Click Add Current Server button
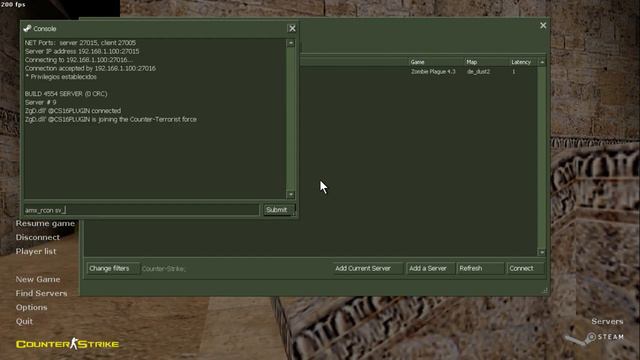640x360 pixels. [x=367, y=268]
